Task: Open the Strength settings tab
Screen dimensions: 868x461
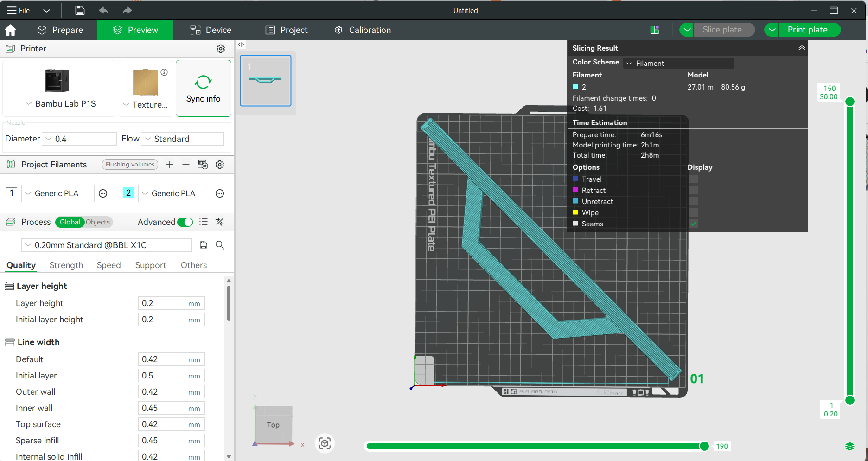Action: click(66, 265)
